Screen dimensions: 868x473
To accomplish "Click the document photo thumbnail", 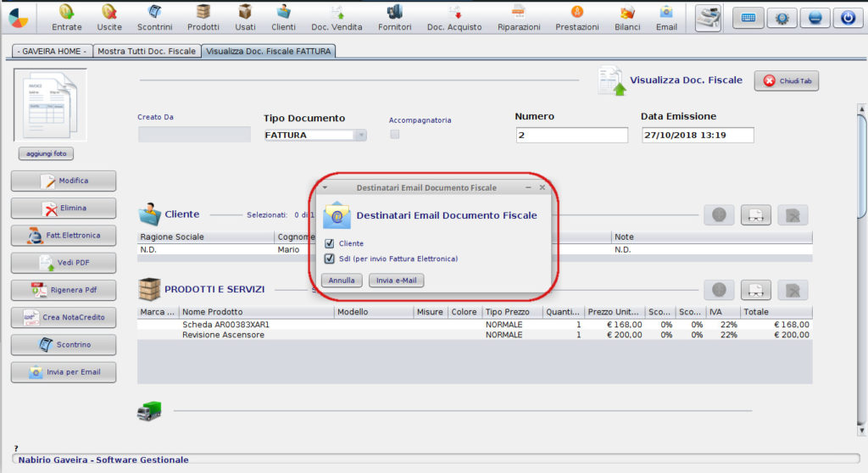I will point(50,105).
